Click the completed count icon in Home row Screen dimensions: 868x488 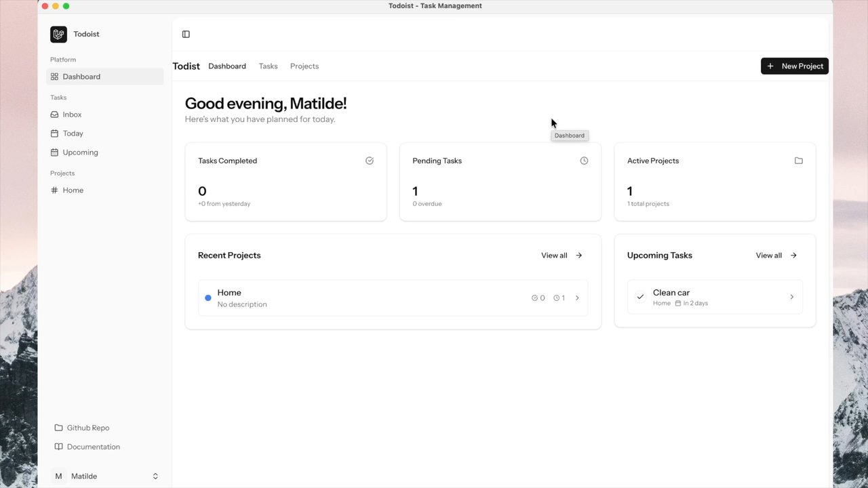[x=534, y=298]
